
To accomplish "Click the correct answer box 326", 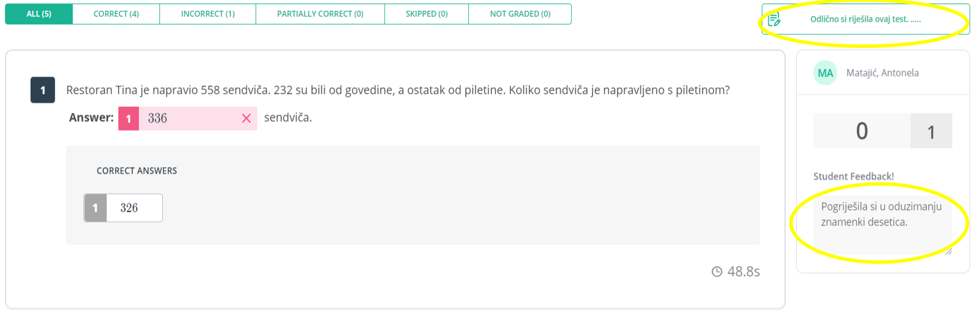I will 134,208.
